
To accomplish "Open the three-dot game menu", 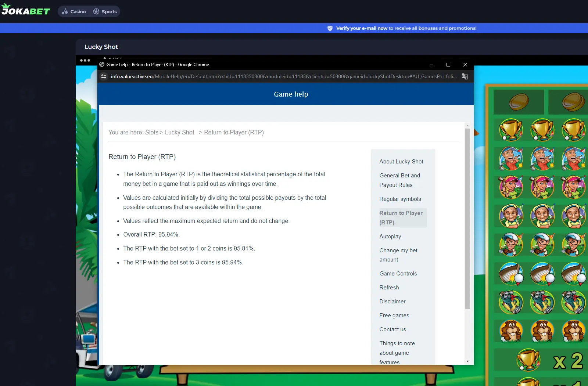I will pos(85,60).
